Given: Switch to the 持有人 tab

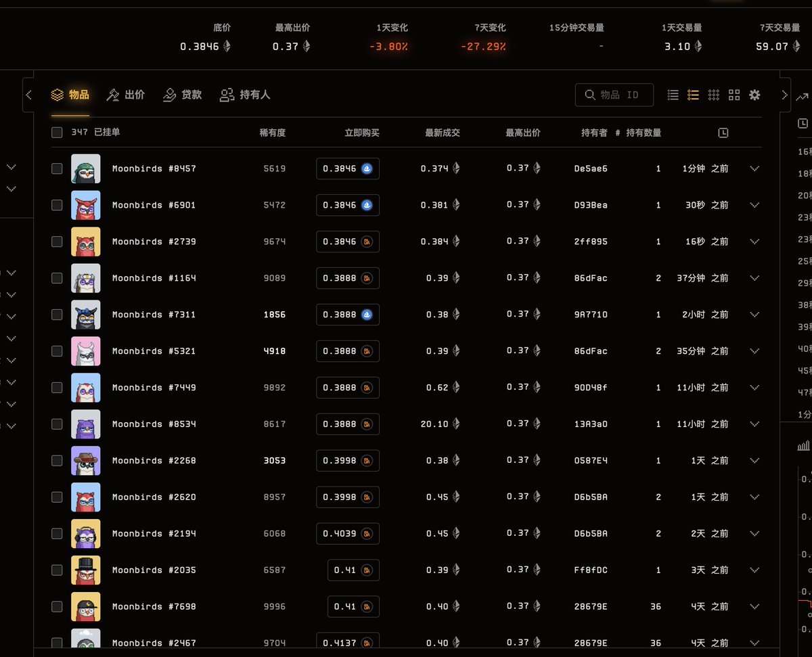Looking at the screenshot, I should click(x=245, y=95).
